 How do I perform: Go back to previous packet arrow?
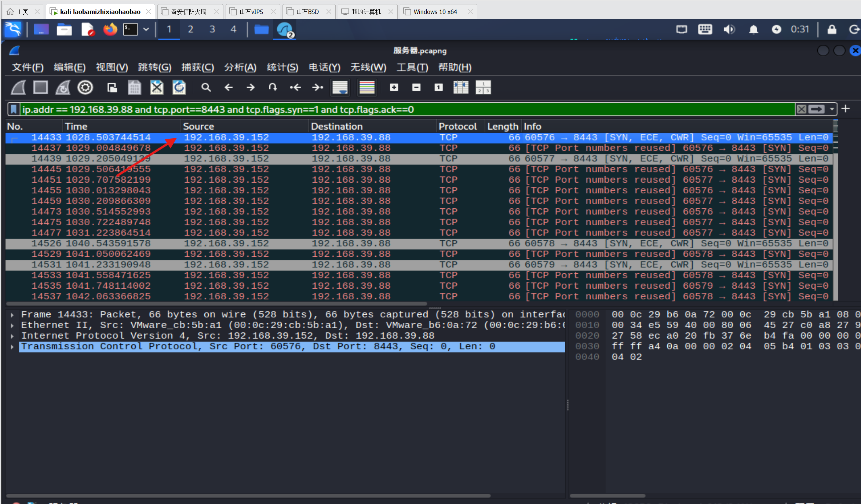click(x=229, y=88)
